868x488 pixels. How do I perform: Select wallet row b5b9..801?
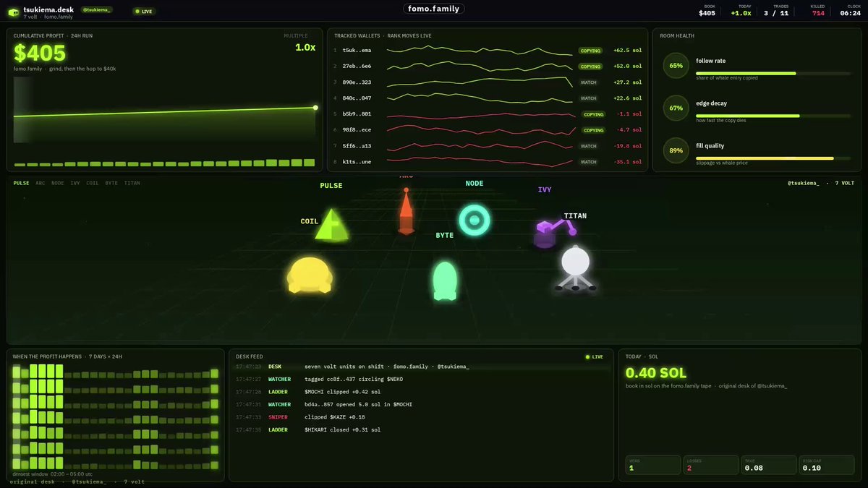[x=488, y=114]
